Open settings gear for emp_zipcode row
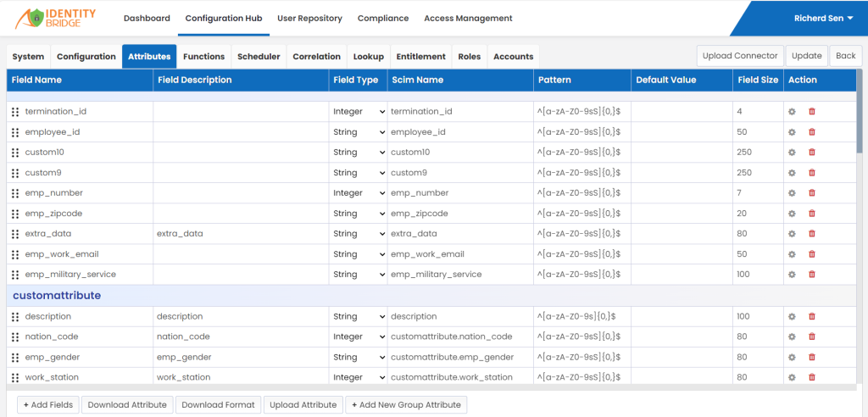 click(792, 214)
